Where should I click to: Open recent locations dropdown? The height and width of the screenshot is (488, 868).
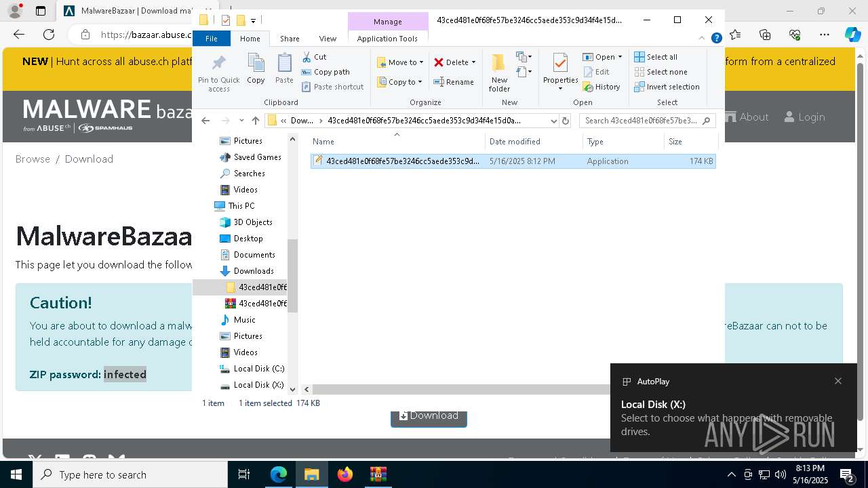tap(241, 121)
